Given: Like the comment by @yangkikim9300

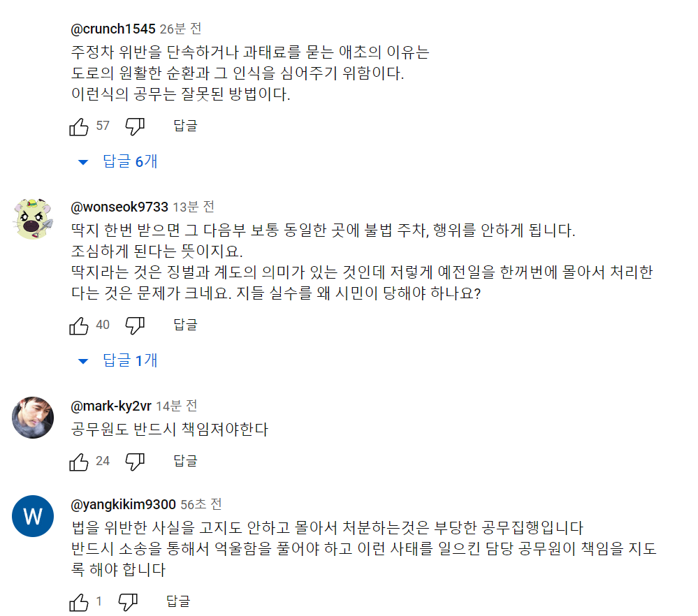Looking at the screenshot, I should 79,601.
